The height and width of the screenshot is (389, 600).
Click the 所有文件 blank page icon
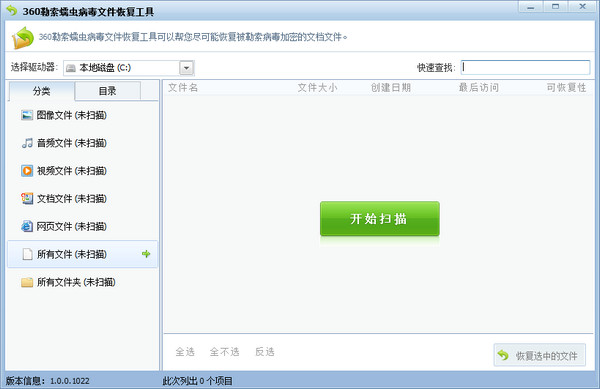(x=27, y=254)
